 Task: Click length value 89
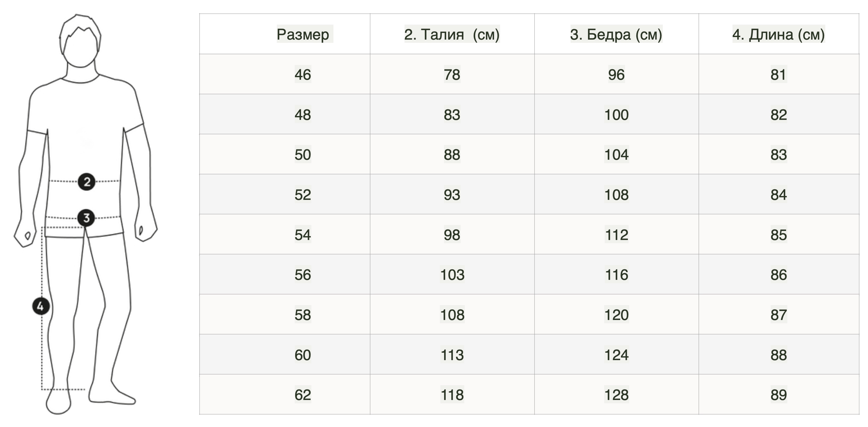[778, 395]
